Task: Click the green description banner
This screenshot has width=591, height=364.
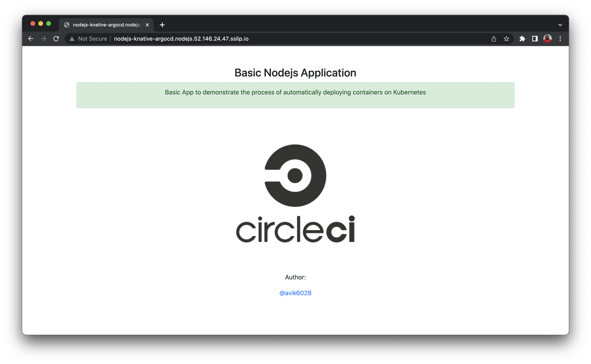Action: [x=295, y=95]
